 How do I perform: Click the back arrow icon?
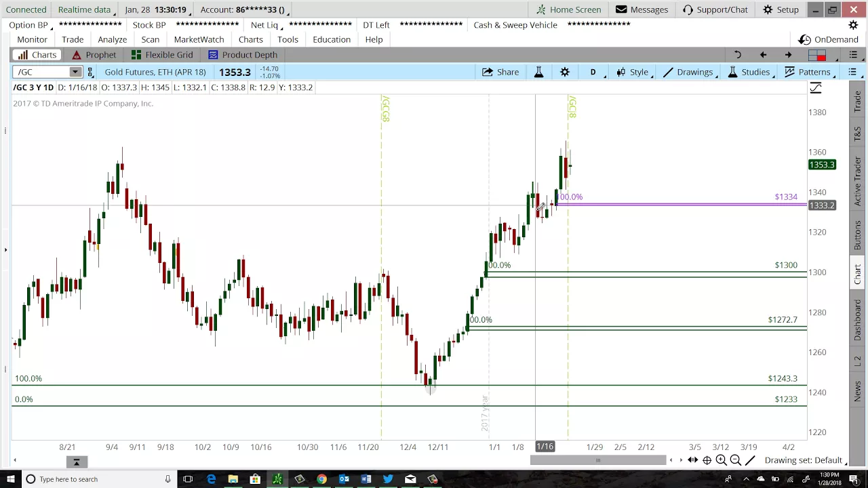click(763, 55)
